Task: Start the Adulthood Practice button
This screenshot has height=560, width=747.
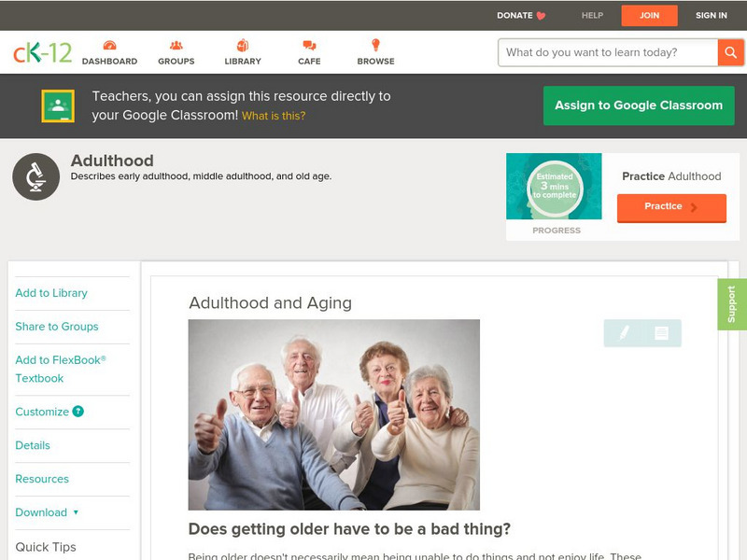Action: tap(671, 207)
